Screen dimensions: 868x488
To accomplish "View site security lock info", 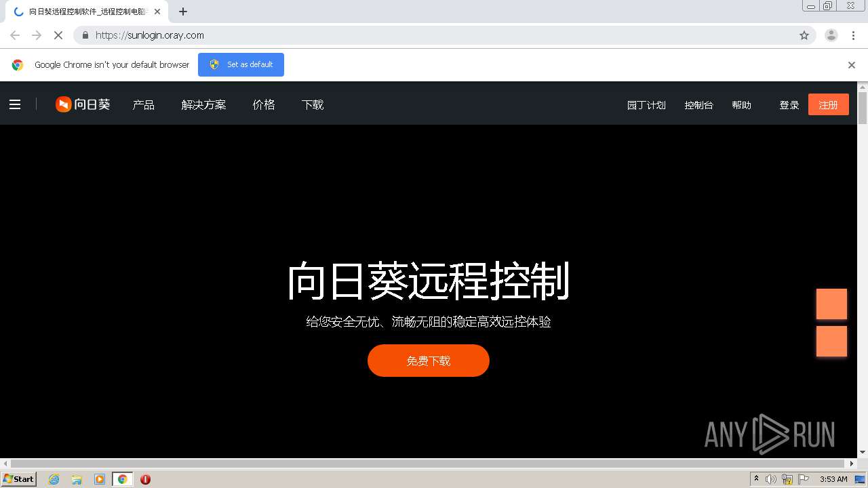I will click(x=85, y=35).
